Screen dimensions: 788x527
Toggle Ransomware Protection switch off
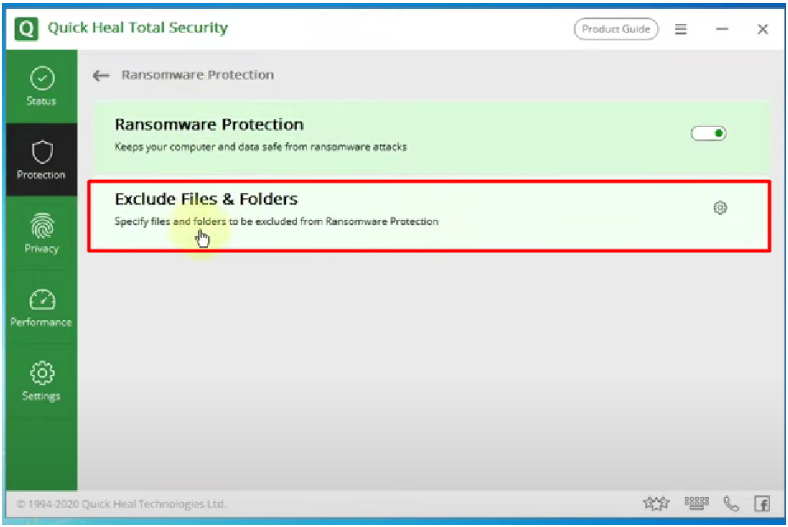click(x=709, y=133)
